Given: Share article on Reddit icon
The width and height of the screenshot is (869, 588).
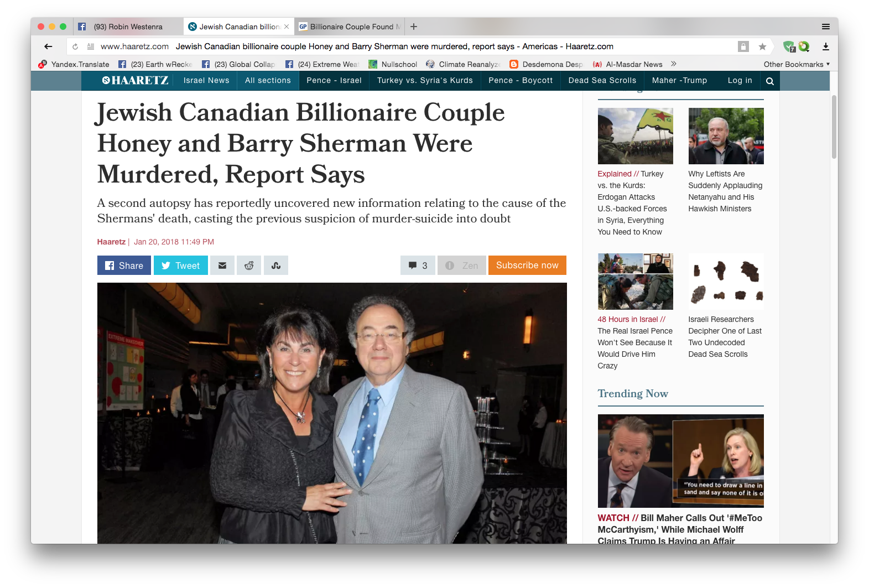Looking at the screenshot, I should 249,266.
